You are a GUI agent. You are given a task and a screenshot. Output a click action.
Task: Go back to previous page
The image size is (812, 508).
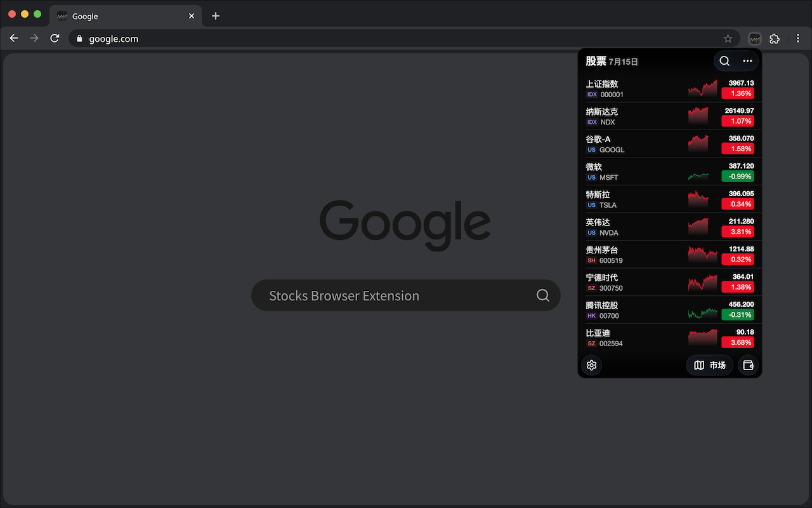(x=14, y=38)
